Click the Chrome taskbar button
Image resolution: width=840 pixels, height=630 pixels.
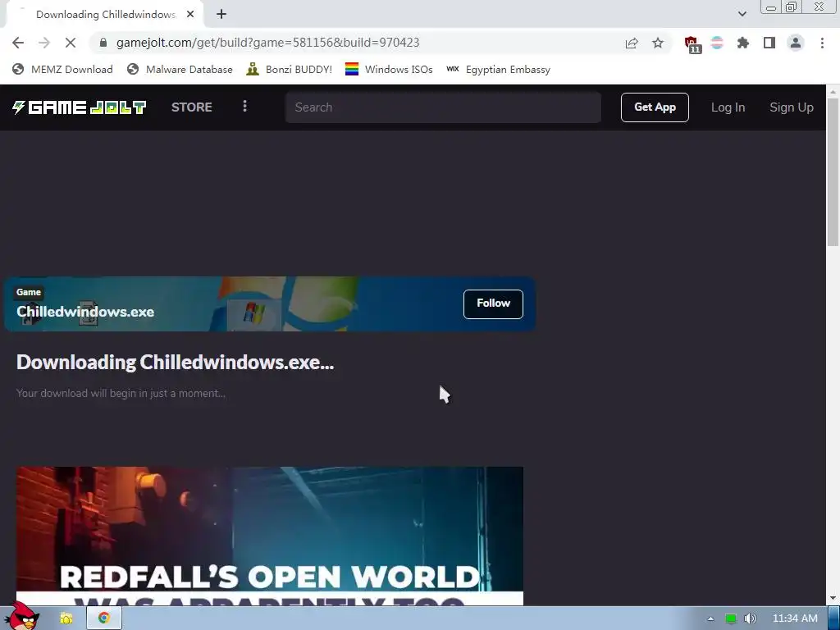pos(104,619)
